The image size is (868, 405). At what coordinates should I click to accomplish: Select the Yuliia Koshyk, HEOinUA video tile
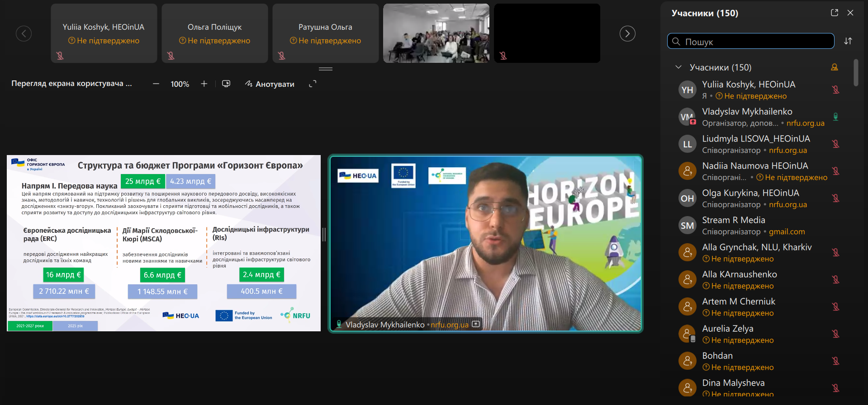(x=104, y=33)
